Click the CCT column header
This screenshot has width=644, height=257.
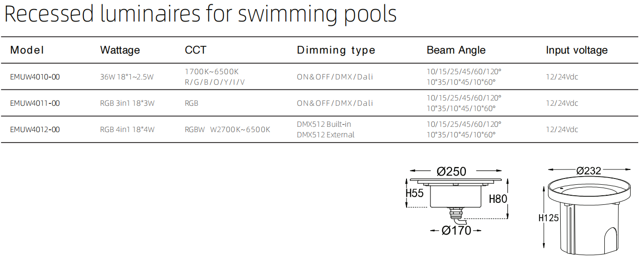[x=195, y=50]
